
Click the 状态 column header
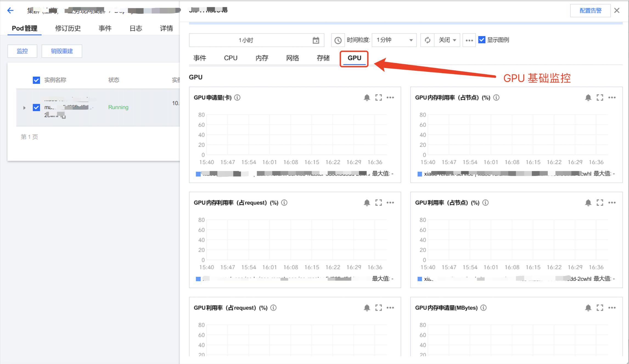[114, 80]
